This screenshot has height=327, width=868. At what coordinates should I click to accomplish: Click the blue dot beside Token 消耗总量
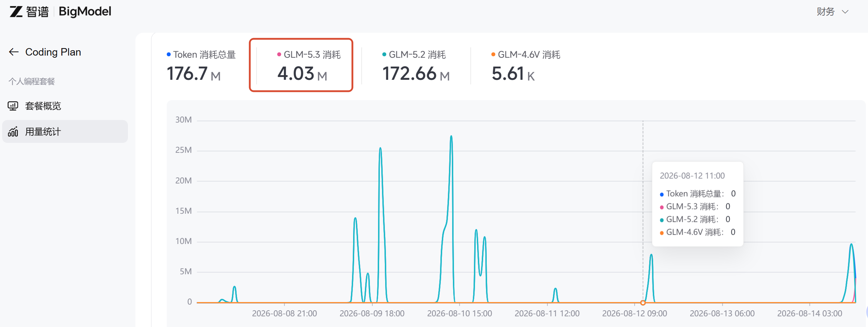[169, 54]
